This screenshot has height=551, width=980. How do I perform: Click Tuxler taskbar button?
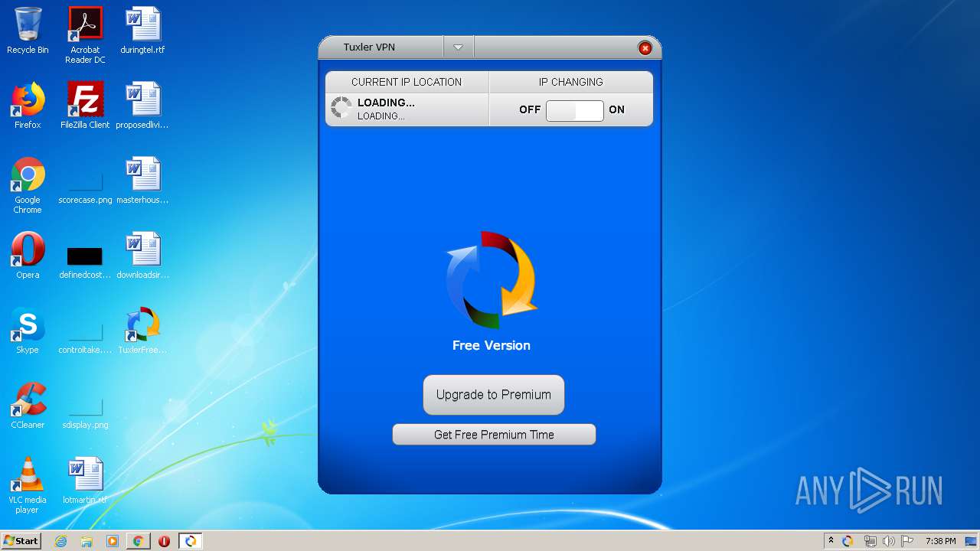[x=191, y=541]
